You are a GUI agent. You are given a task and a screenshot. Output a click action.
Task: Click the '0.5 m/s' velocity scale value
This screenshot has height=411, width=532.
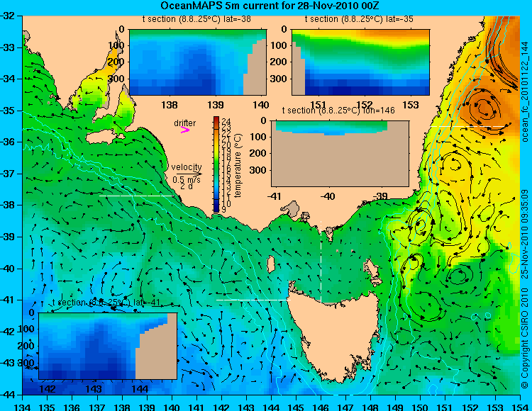187,179
